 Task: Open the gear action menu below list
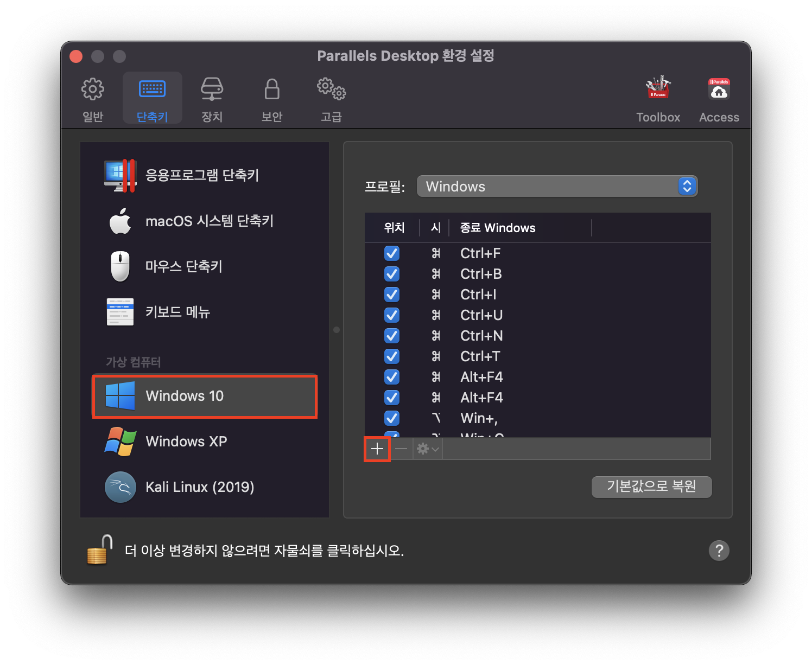[428, 449]
